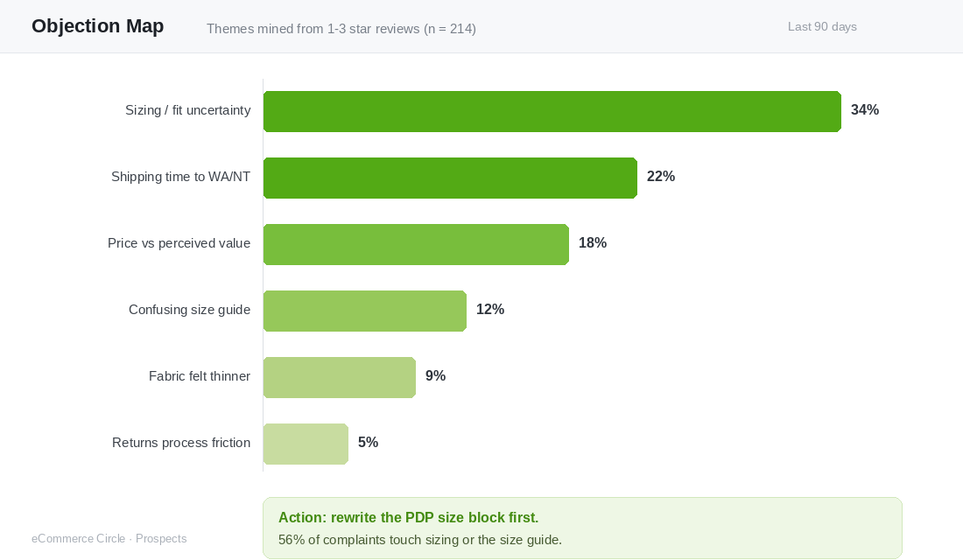Click the 34% value label
963x560 pixels.
pyautogui.click(x=865, y=110)
